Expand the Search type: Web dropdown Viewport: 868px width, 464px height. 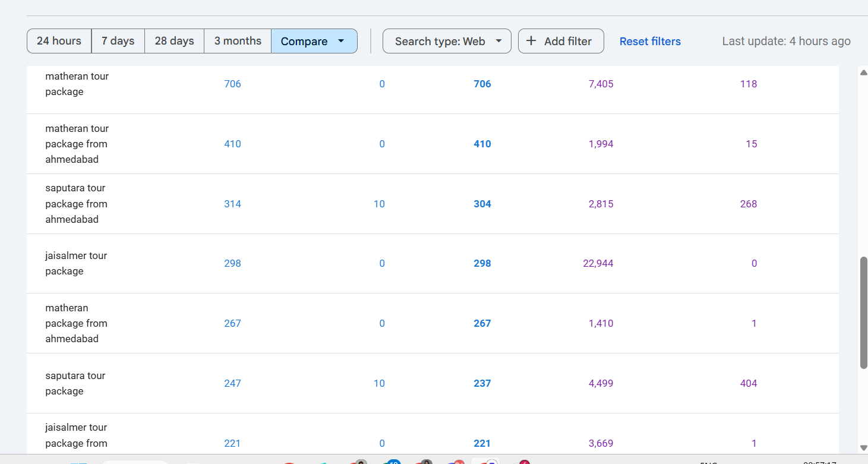[x=446, y=41]
